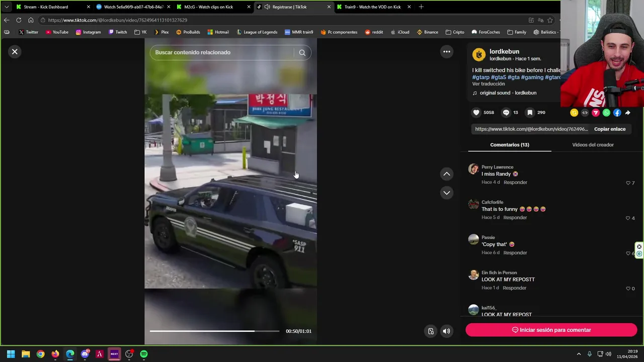The image size is (644, 362).
Task: Add page to favorites with star icon
Action: click(550, 20)
